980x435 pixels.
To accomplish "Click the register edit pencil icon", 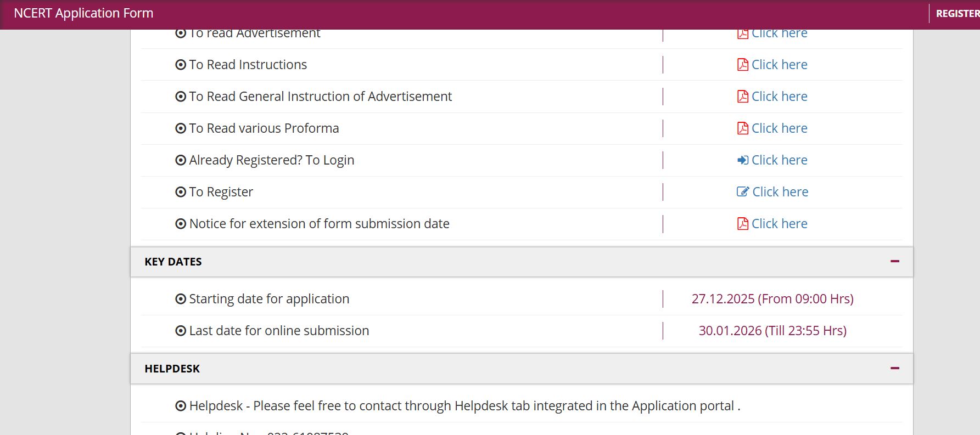I will click(x=742, y=192).
